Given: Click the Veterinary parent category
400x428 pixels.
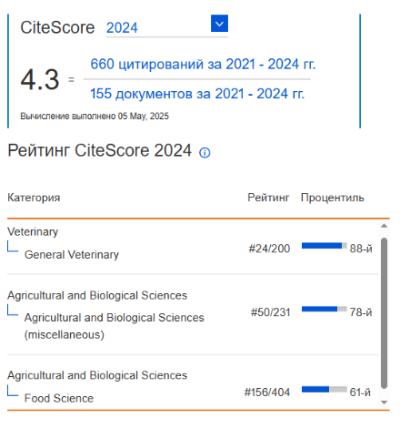Looking at the screenshot, I should pyautogui.click(x=33, y=232).
